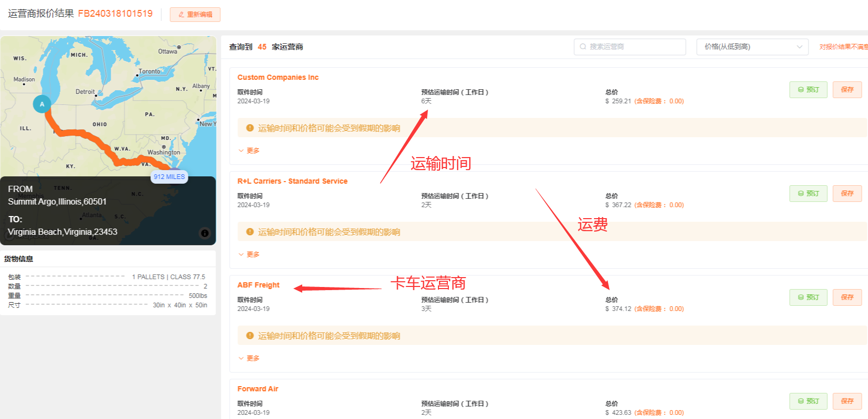
Task: Book the ABF Freight quote
Action: point(808,297)
